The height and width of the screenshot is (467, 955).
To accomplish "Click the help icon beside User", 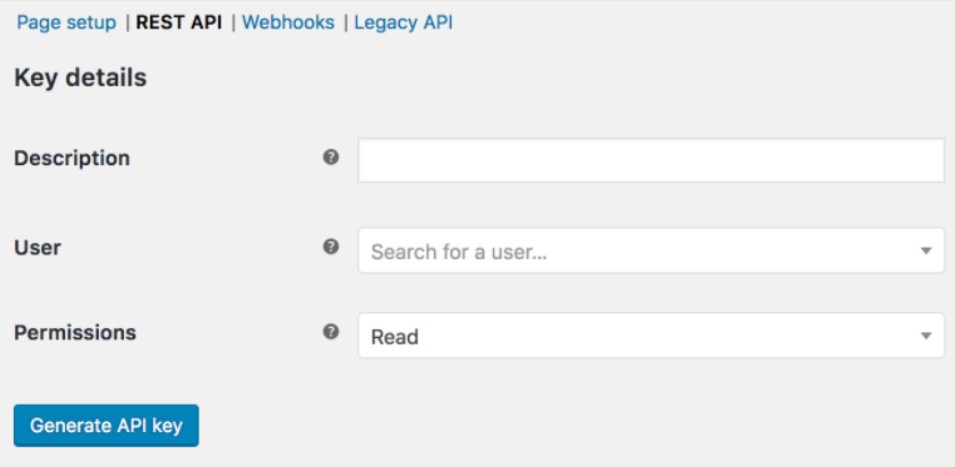I will pos(331,247).
